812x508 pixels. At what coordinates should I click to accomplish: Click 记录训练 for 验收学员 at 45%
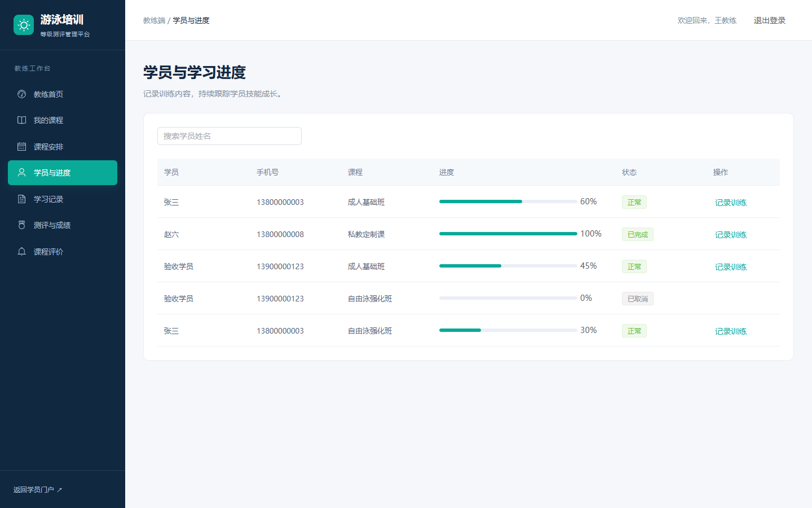point(731,267)
